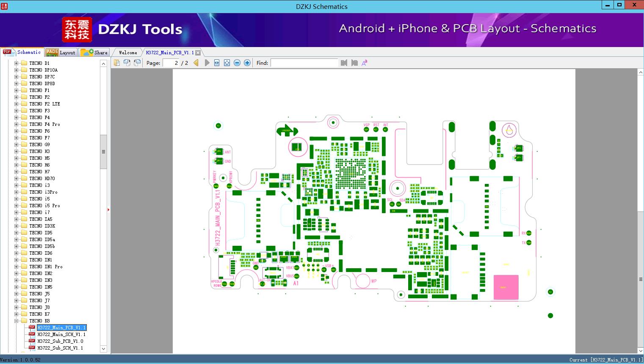The image size is (644, 364).
Task: Click document scrollbar down arrow
Action: 641,350
